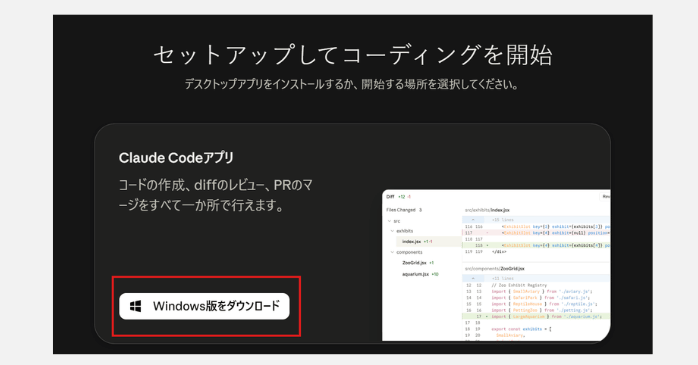The image size is (698, 365).
Task: Collapse the src folder chevron in preview
Action: point(390,221)
